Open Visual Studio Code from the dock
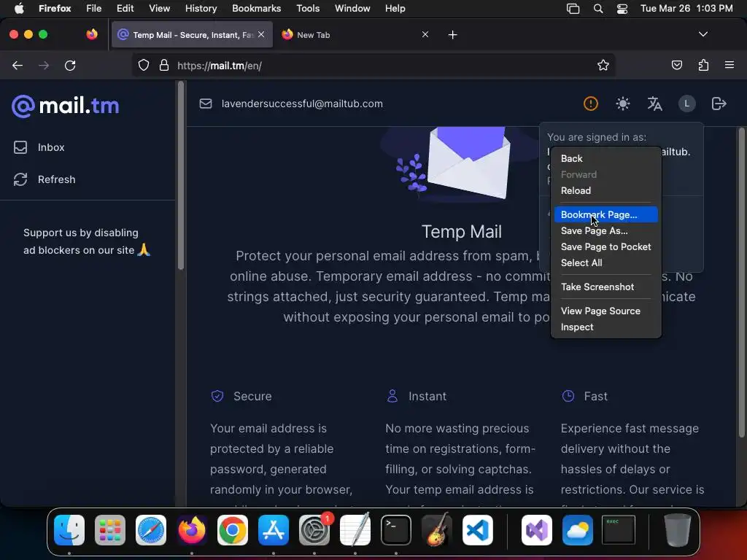This screenshot has height=560, width=747. click(x=477, y=530)
